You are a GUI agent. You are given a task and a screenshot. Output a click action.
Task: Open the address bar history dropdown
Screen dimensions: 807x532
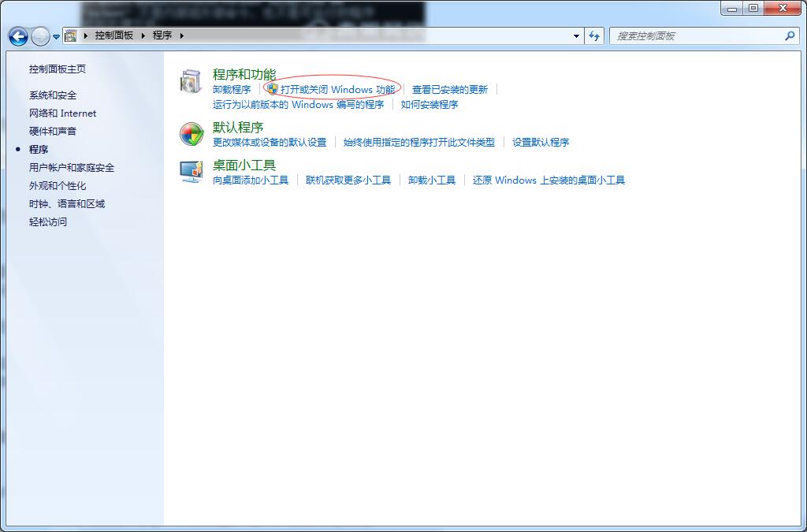pos(576,36)
